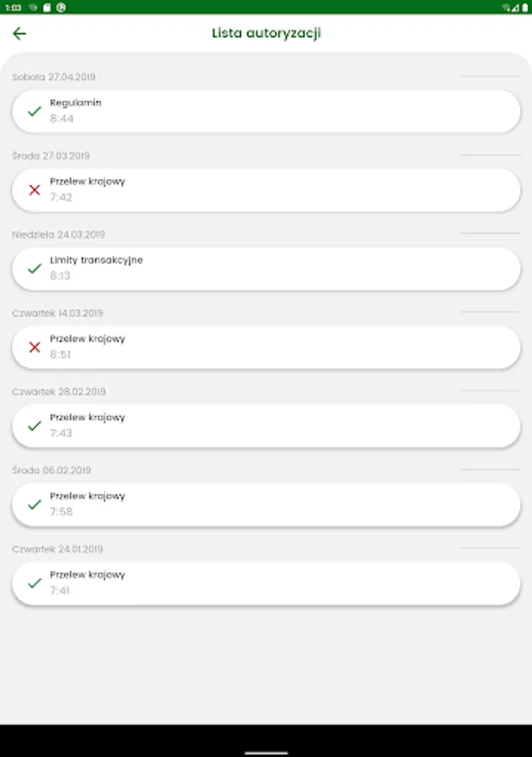
Task: Open the Przelew krajowy entry from 7:42
Action: pyautogui.click(x=266, y=190)
